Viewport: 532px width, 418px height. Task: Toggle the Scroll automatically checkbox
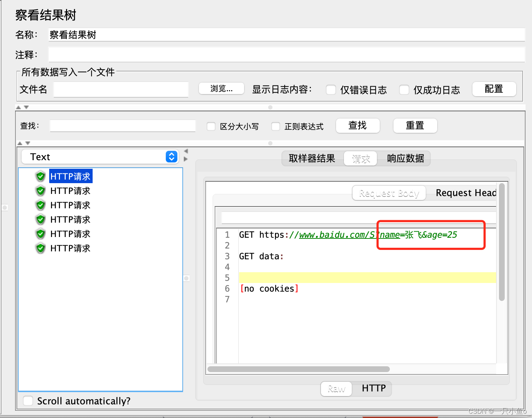pyautogui.click(x=28, y=401)
